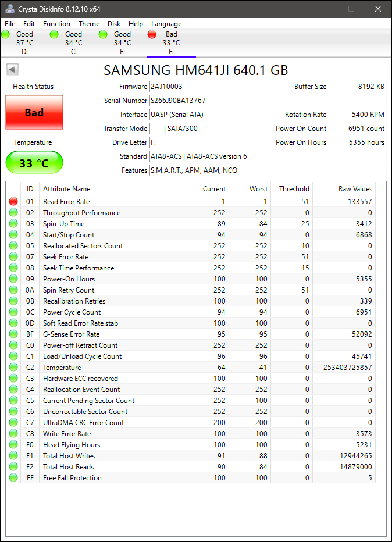Viewport: 392px width, 542px height.
Task: Click the status icon for Recalibration Retries
Action: pos(13,301)
